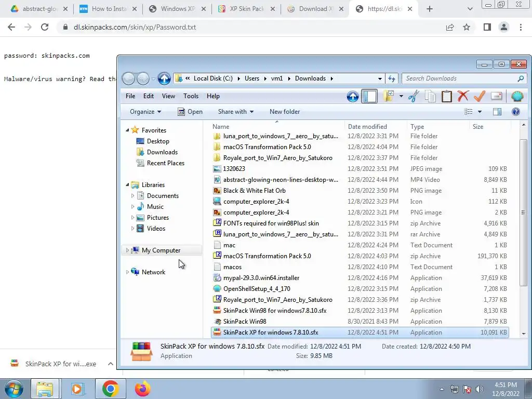Collapse the Libraries tree section
The height and width of the screenshot is (399, 532).
click(x=128, y=185)
